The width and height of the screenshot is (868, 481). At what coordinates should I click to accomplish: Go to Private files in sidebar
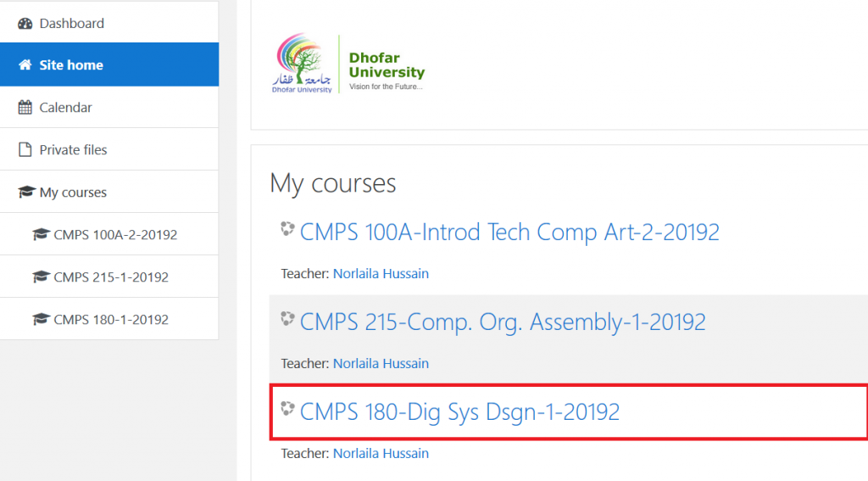(109, 149)
